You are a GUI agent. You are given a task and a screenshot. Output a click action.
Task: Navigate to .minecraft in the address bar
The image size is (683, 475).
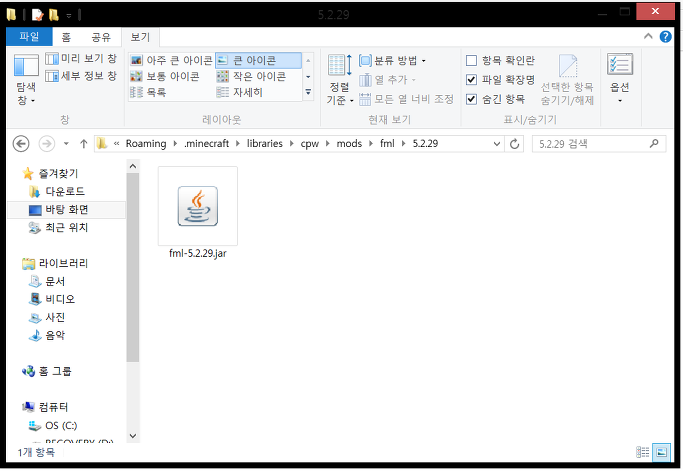[206, 143]
